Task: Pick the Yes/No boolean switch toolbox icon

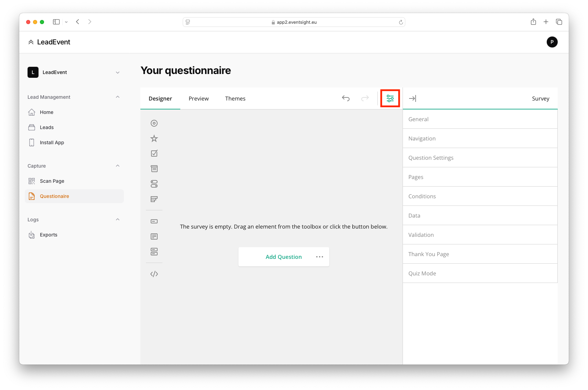Action: tap(154, 184)
